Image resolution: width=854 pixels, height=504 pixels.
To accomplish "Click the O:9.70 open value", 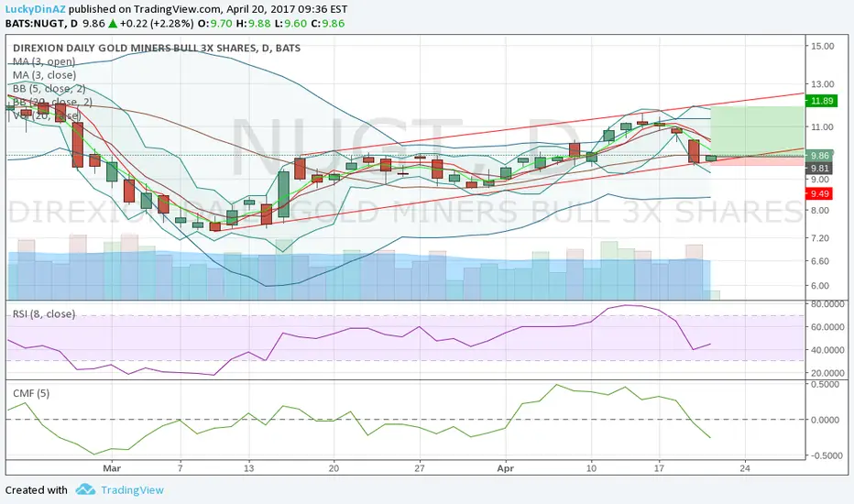I will pyautogui.click(x=214, y=24).
